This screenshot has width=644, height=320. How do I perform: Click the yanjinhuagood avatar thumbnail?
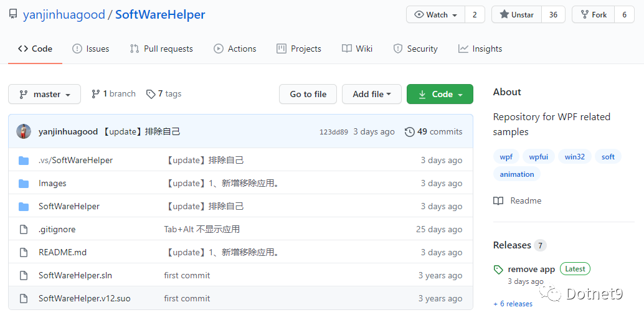click(x=24, y=131)
